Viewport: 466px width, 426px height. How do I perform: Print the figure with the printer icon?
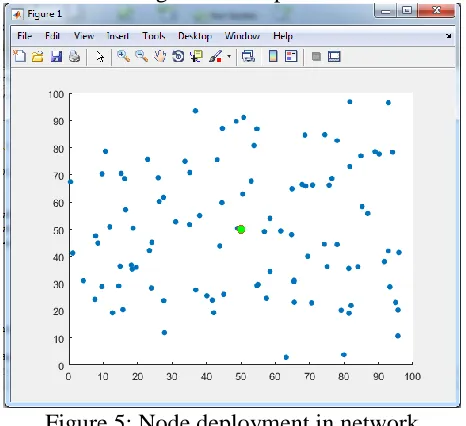[74, 56]
